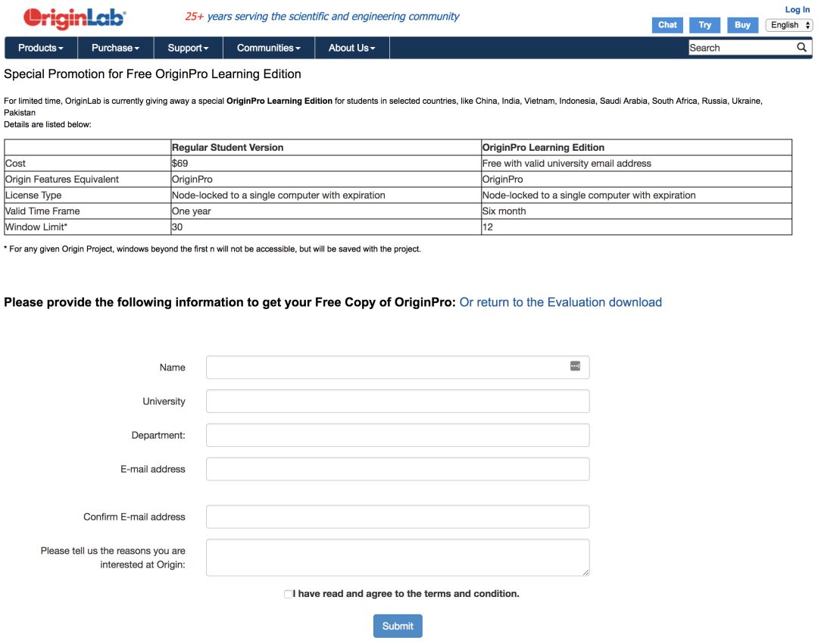The height and width of the screenshot is (644, 818).
Task: Open the About Us menu
Action: coord(351,48)
